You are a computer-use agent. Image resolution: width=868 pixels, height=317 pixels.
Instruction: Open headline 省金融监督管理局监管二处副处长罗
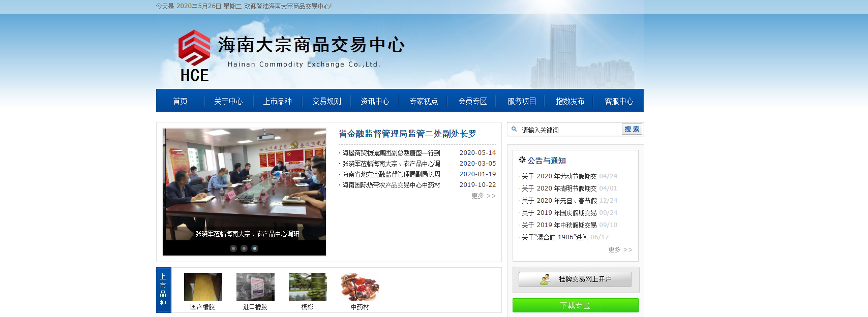(x=407, y=134)
